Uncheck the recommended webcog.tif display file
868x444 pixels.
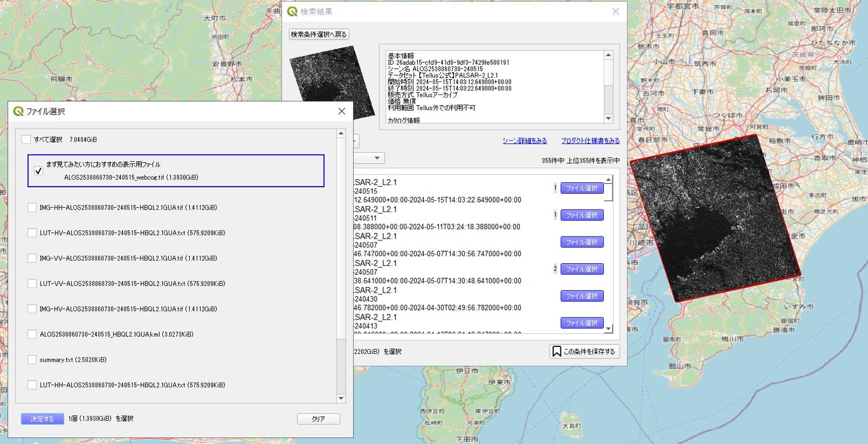point(39,171)
